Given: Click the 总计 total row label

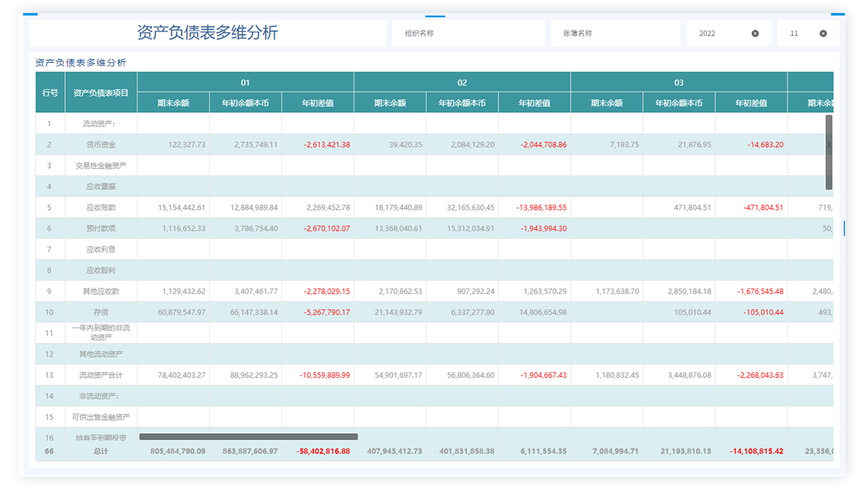Looking at the screenshot, I should click(x=101, y=451).
